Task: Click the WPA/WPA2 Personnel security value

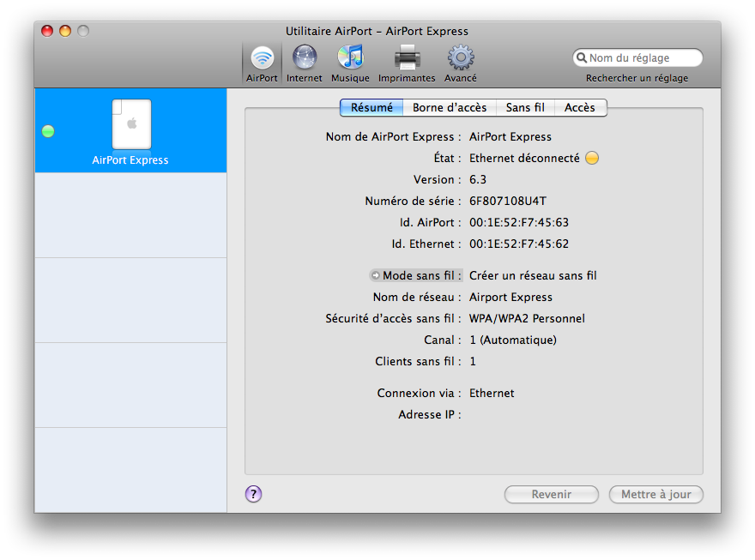Action: (x=527, y=318)
